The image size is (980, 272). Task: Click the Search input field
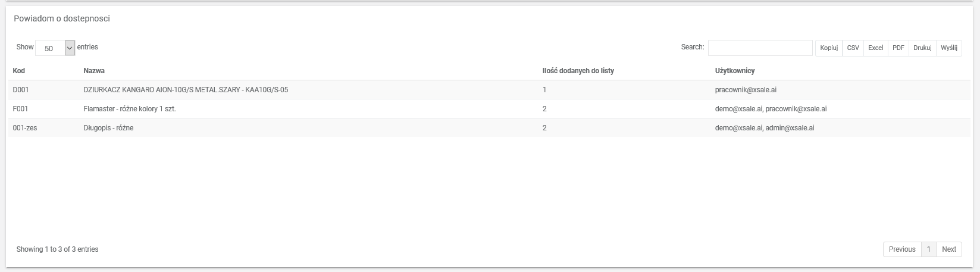(760, 48)
